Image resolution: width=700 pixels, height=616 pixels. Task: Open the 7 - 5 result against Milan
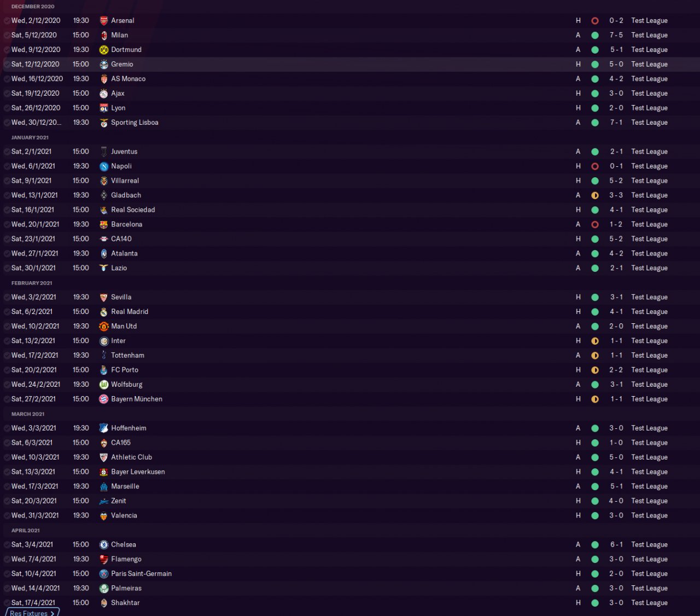[616, 35]
